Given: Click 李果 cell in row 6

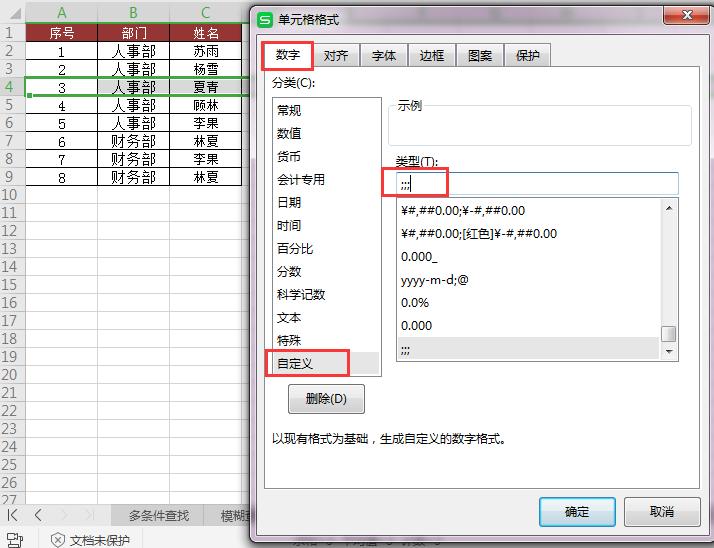Looking at the screenshot, I should coord(205,123).
